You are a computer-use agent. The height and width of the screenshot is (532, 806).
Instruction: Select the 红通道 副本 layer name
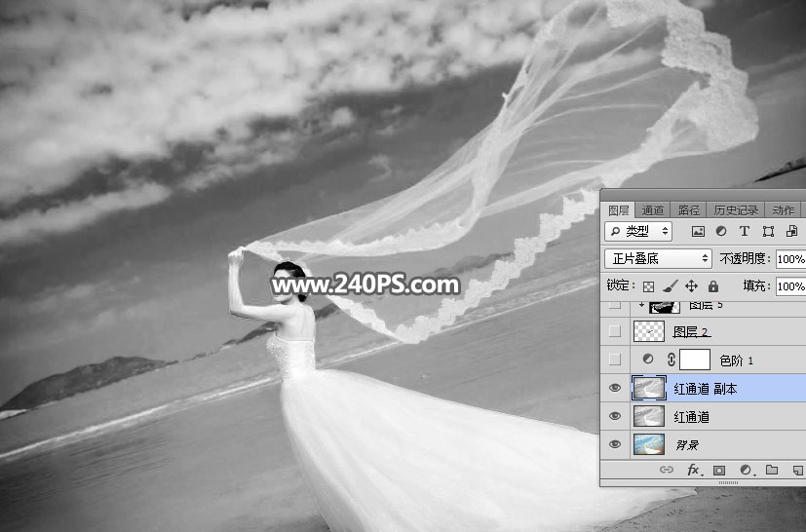706,389
